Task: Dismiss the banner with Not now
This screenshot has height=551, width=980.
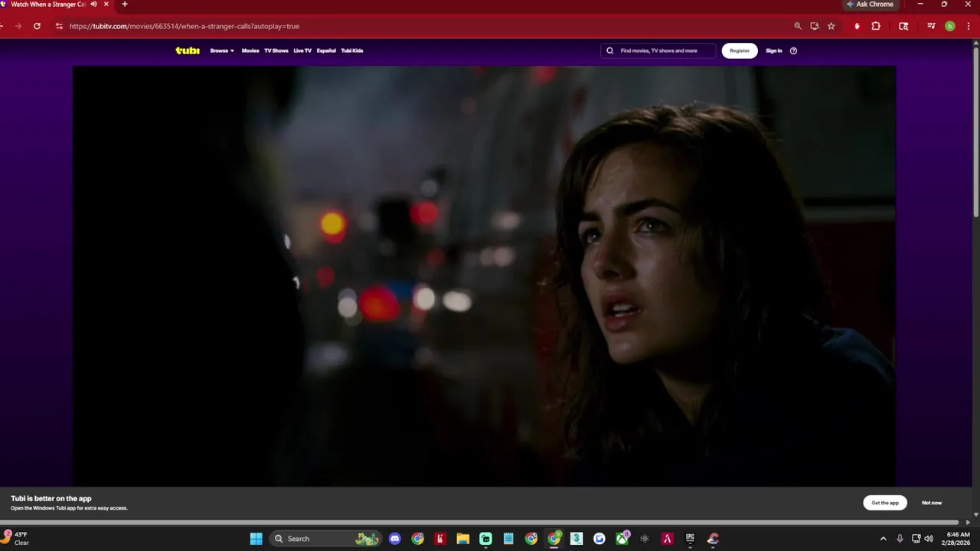Action: pyautogui.click(x=932, y=503)
